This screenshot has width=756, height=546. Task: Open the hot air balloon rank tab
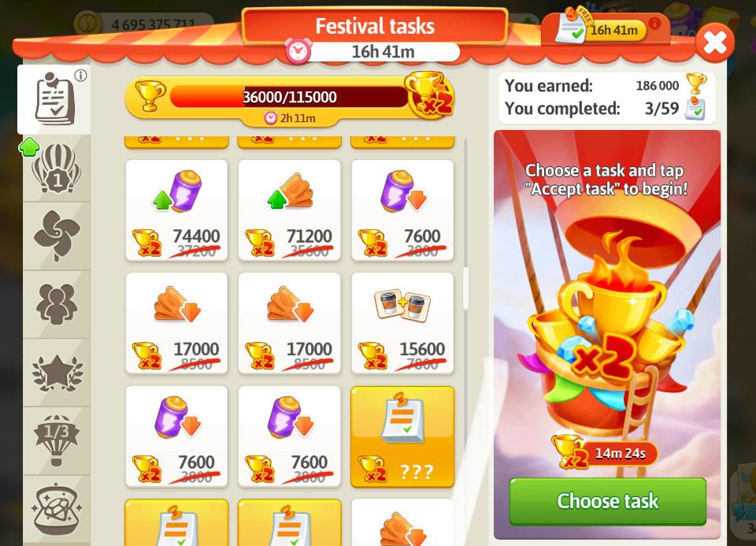[57, 169]
